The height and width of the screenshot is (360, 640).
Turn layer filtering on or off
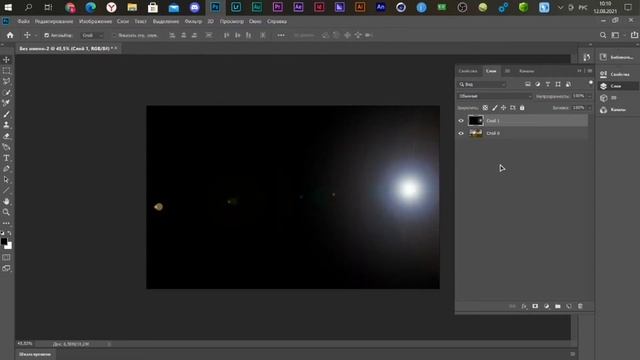(591, 83)
